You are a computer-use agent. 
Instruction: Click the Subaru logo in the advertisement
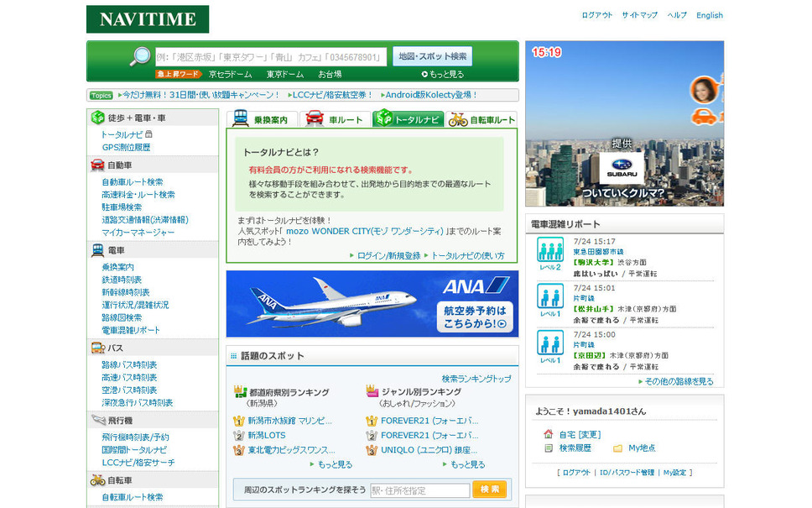point(622,168)
